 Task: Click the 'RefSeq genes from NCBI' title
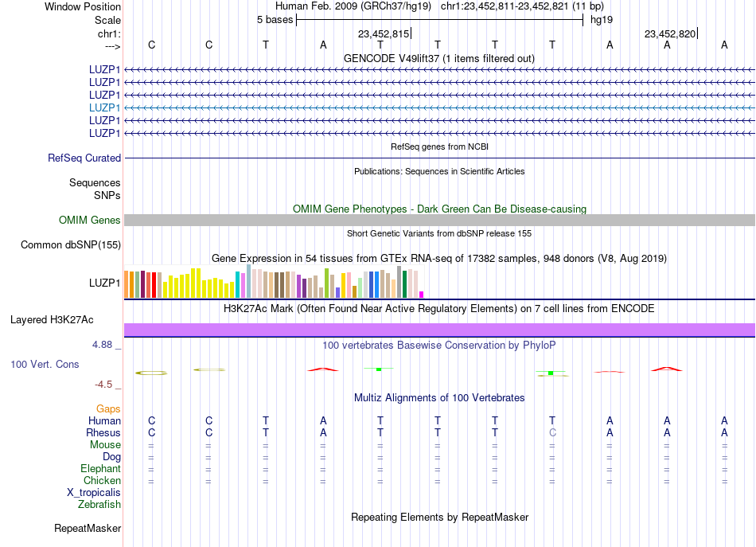pyautogui.click(x=439, y=147)
